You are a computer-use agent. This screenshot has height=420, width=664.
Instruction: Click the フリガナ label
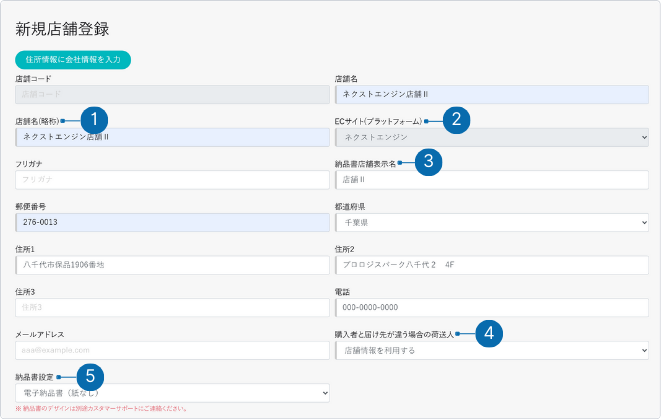pyautogui.click(x=29, y=164)
